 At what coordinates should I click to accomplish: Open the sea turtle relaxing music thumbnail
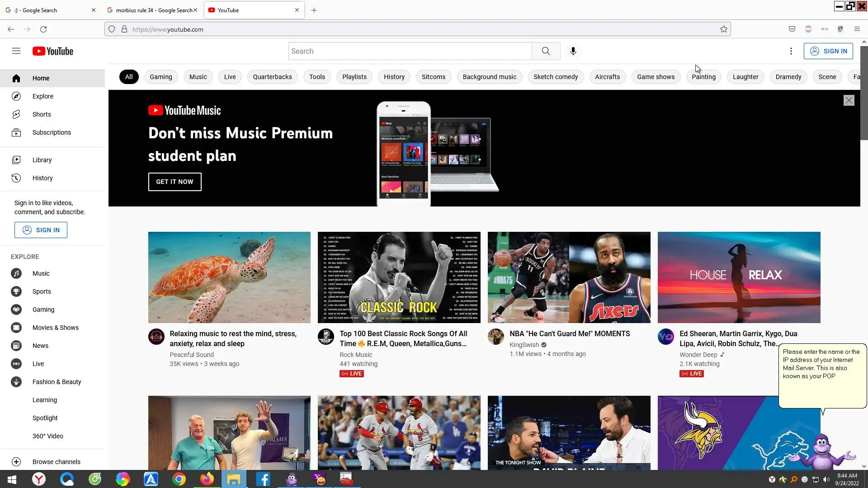229,277
